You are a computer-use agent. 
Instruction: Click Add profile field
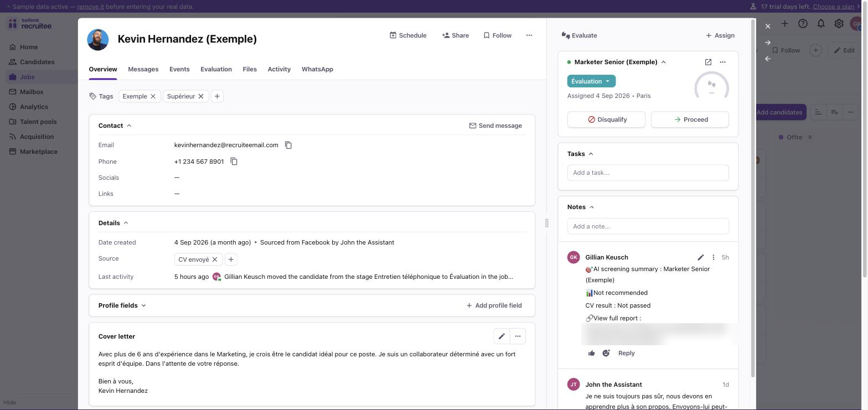coord(494,305)
